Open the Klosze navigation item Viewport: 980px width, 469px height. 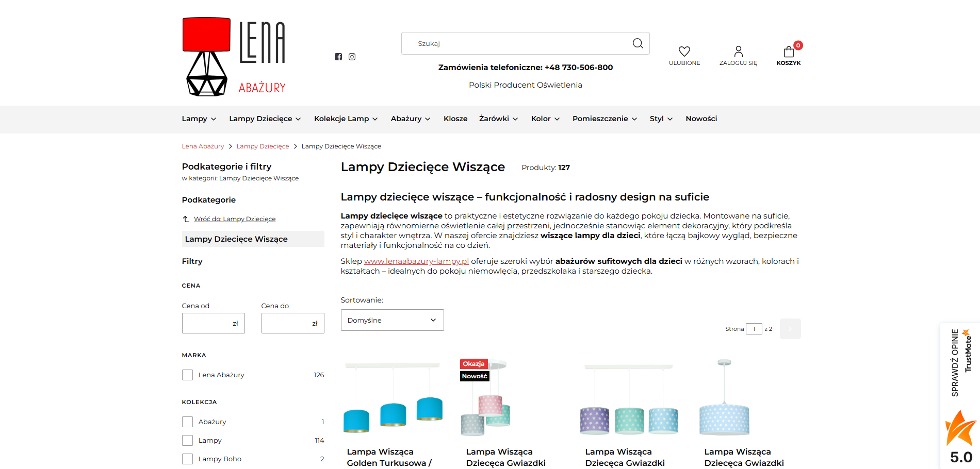tap(455, 119)
